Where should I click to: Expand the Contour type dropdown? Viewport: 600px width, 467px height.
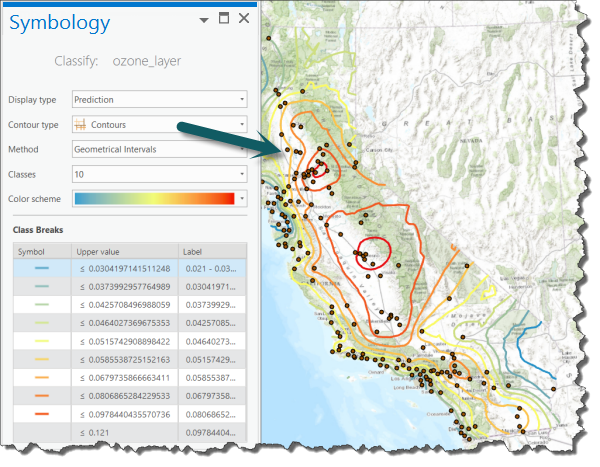tap(242, 124)
